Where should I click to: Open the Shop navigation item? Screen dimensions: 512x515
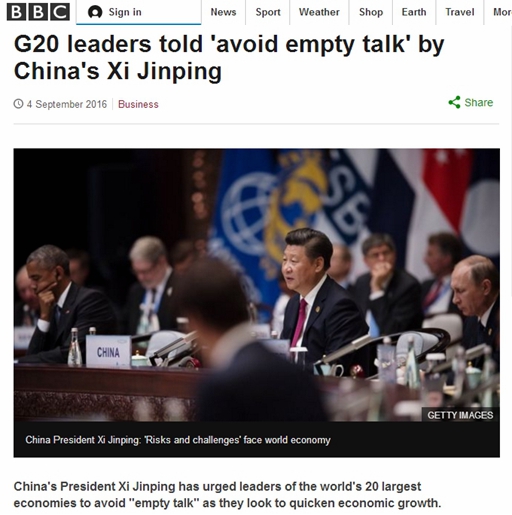tap(371, 12)
